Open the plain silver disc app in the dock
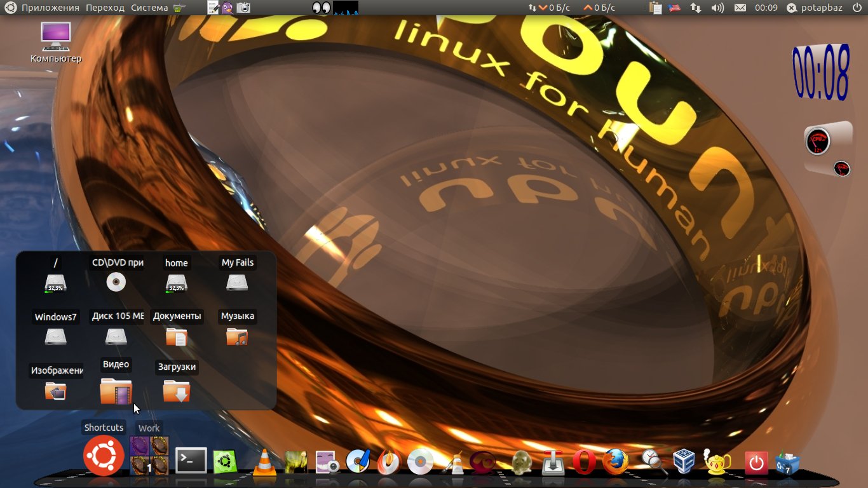 pos(420,462)
